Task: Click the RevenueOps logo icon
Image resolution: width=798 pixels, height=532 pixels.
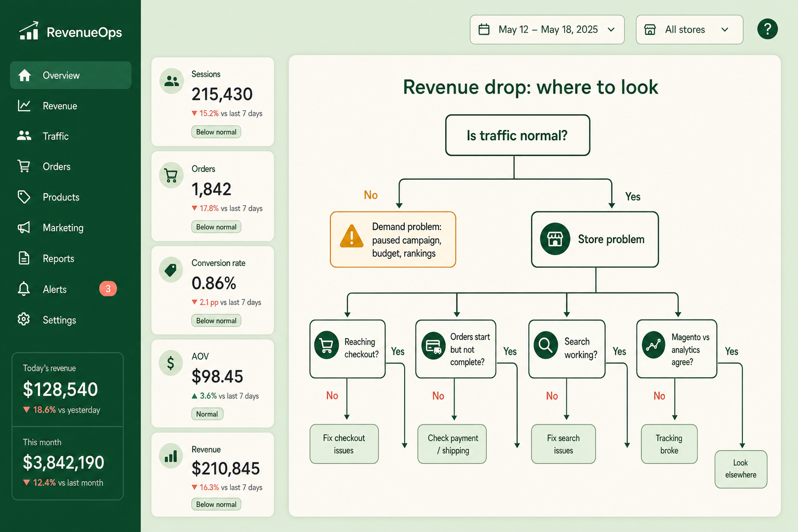Action: tap(29, 31)
